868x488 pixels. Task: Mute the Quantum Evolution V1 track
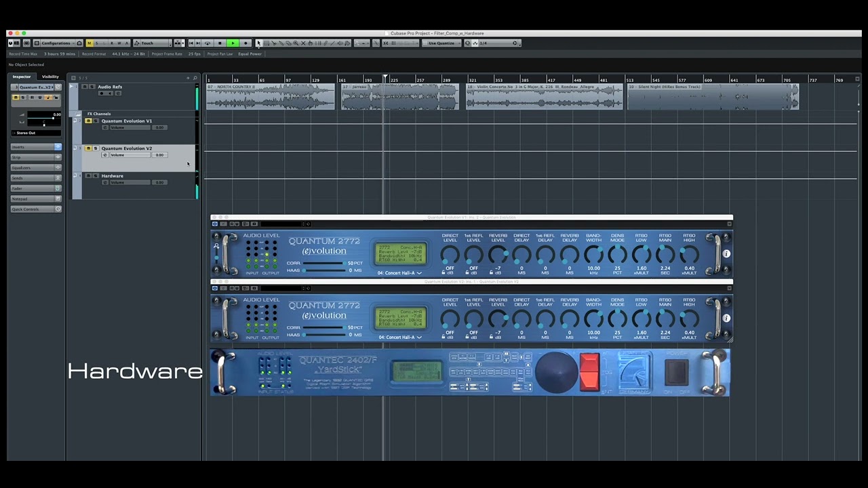(x=88, y=121)
